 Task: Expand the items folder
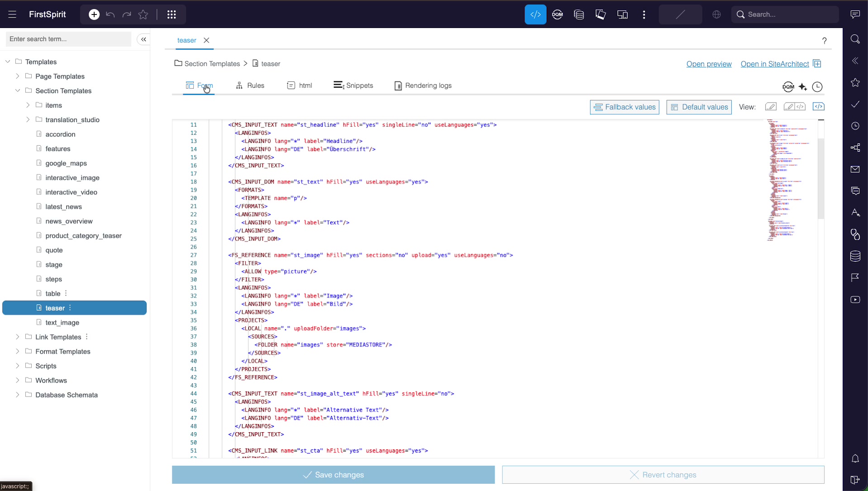[28, 105]
